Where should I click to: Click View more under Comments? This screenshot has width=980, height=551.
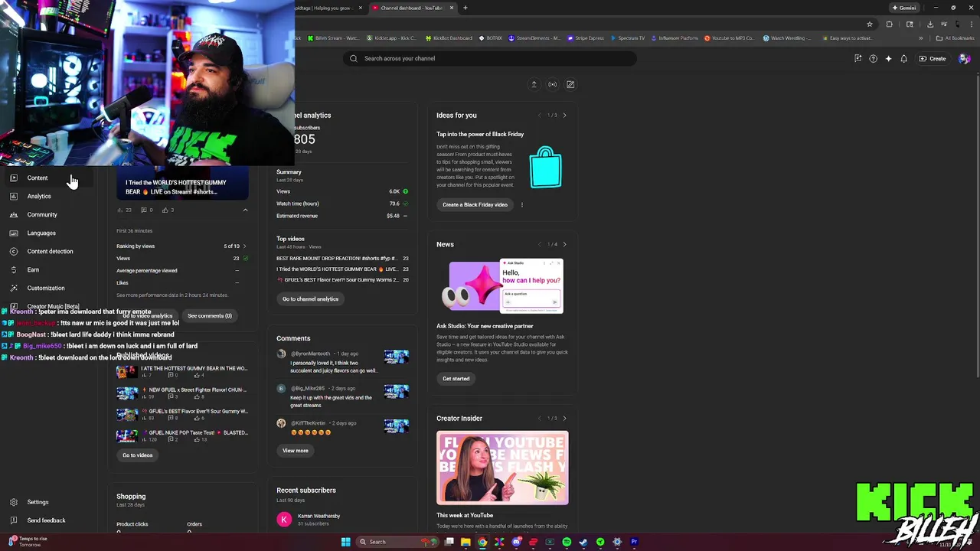(295, 451)
